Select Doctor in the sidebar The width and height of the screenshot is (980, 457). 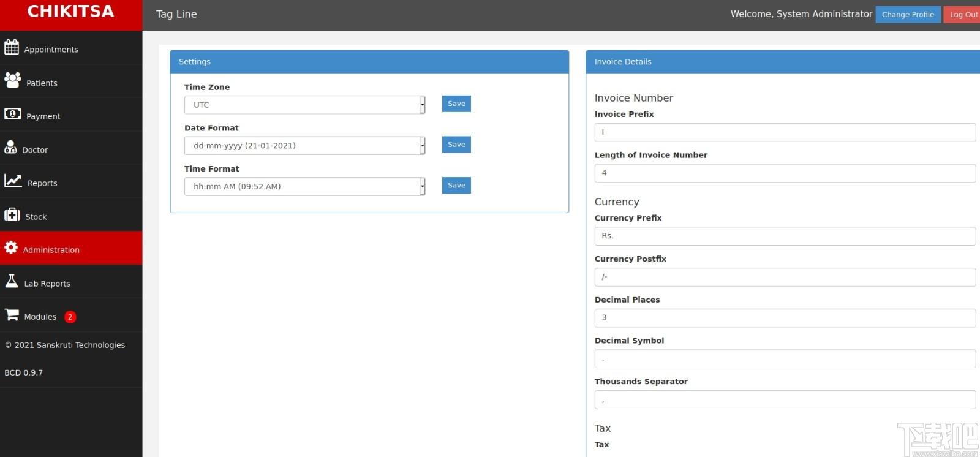click(71, 148)
